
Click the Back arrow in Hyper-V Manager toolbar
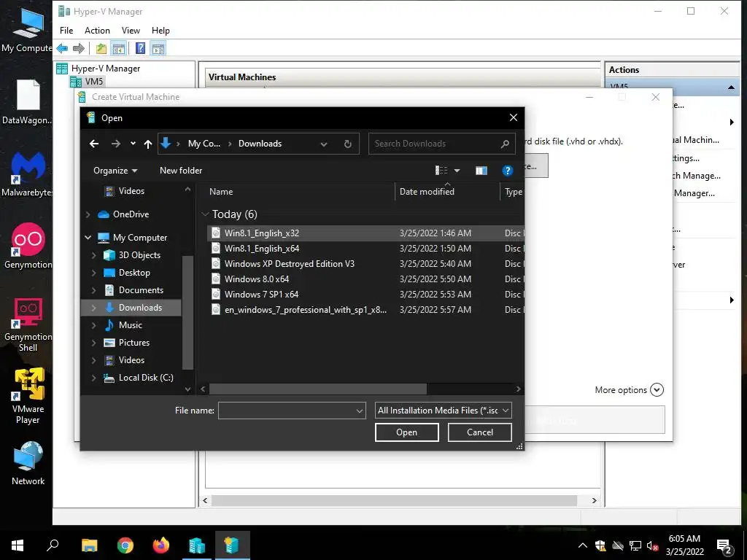62,48
